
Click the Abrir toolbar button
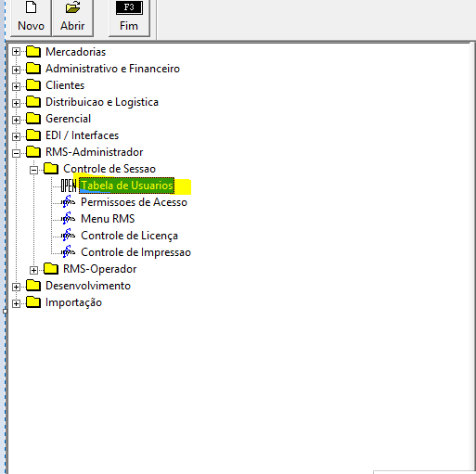(x=72, y=19)
